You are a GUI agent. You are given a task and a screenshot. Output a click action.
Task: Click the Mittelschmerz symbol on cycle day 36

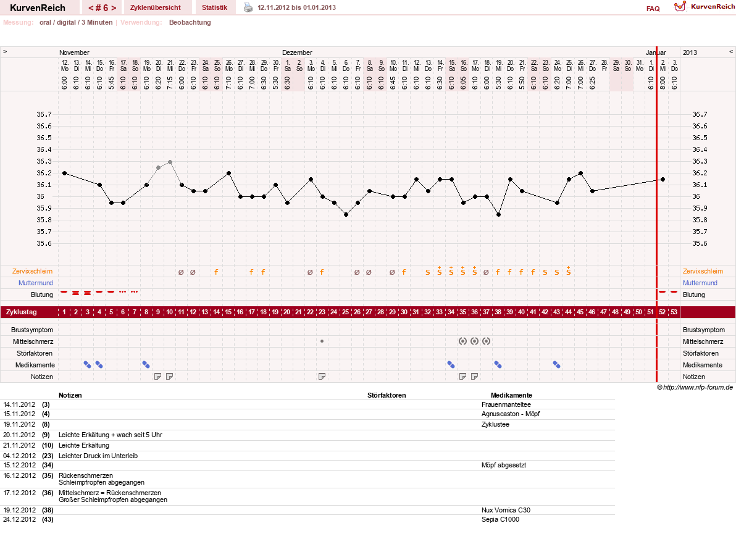click(x=475, y=341)
